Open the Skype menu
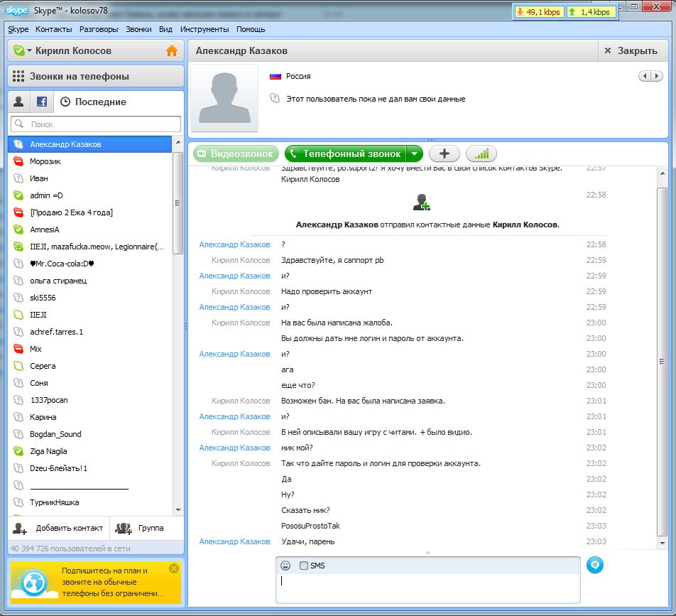 point(18,29)
